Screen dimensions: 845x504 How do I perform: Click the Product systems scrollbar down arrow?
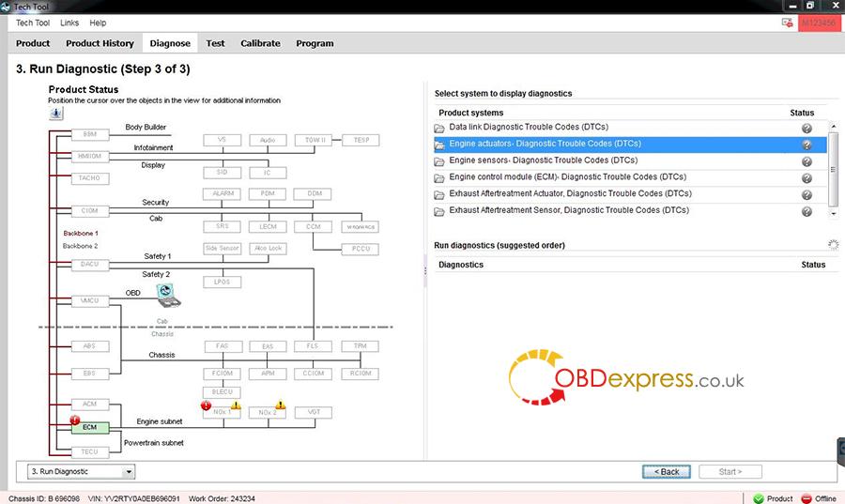pyautogui.click(x=833, y=213)
